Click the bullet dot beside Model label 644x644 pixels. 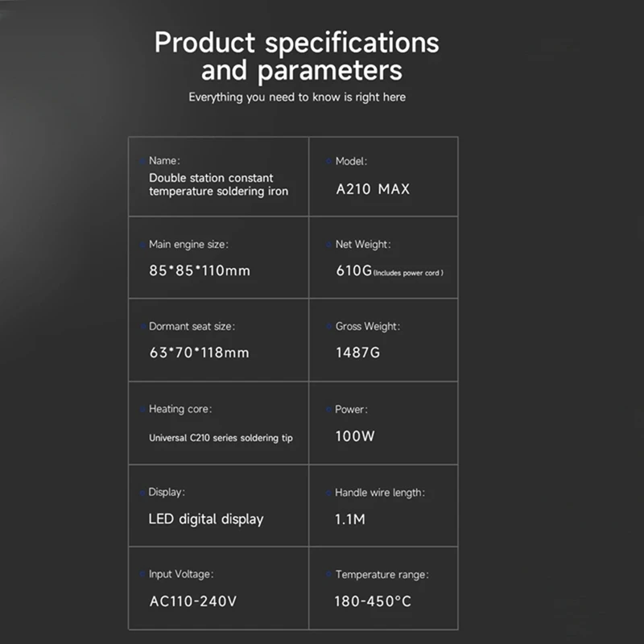coord(328,161)
